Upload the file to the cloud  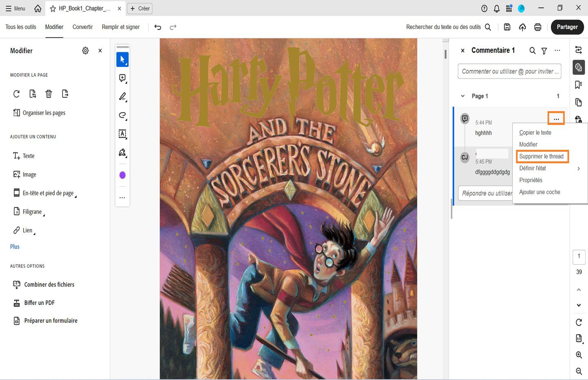click(x=522, y=27)
